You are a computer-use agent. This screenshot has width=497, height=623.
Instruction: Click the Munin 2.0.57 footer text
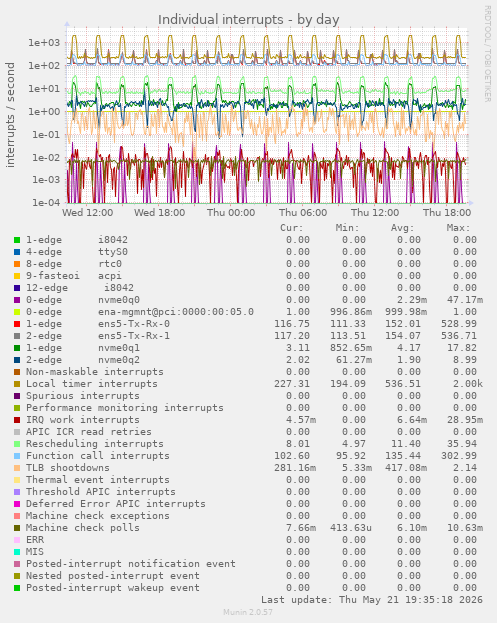[x=248, y=612]
